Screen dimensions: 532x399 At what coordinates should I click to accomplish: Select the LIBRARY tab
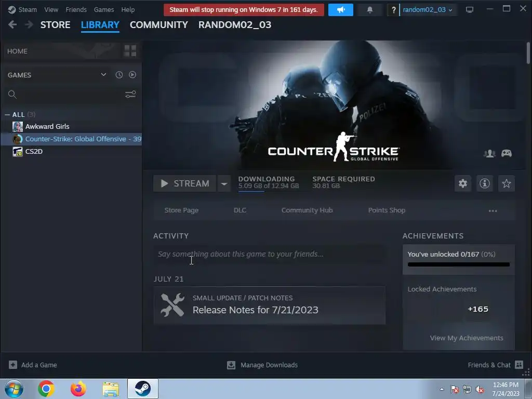pos(100,25)
